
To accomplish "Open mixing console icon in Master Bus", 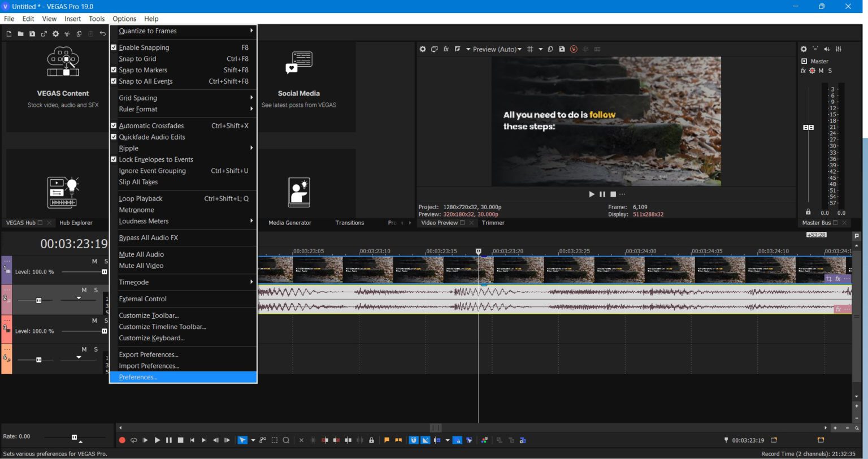I will [839, 49].
